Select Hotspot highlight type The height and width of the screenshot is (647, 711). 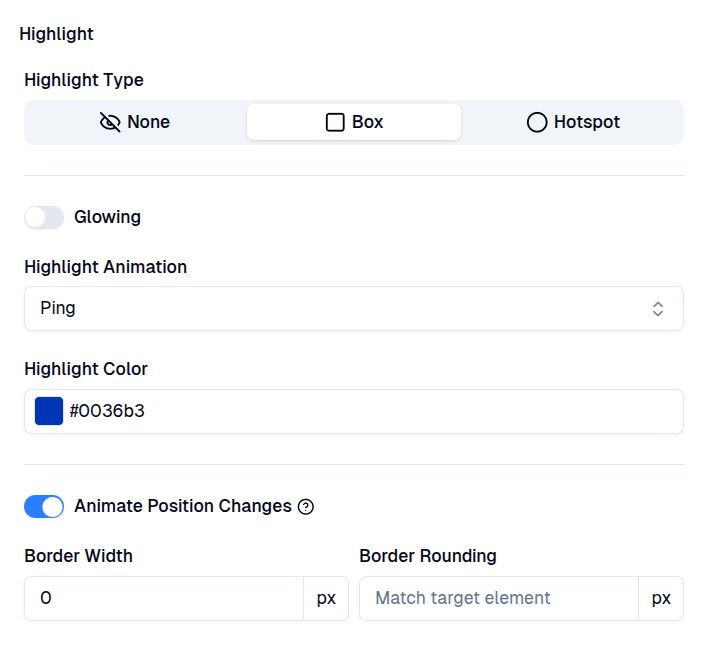pos(573,122)
